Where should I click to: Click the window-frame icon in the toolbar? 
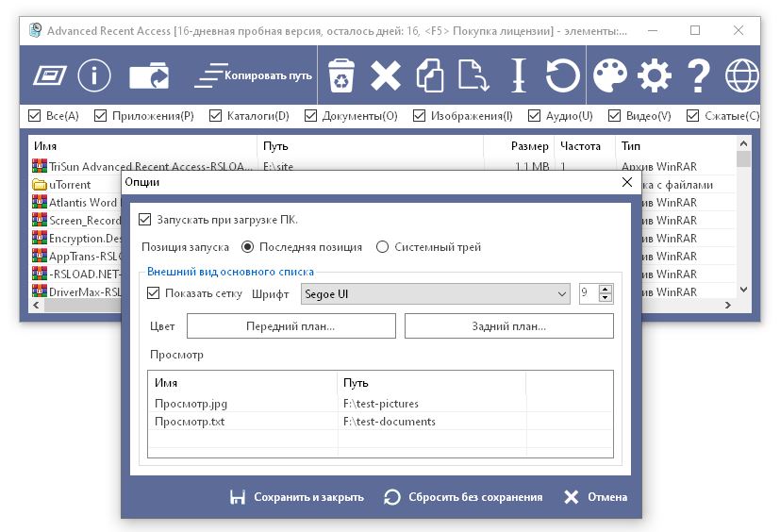click(x=50, y=75)
